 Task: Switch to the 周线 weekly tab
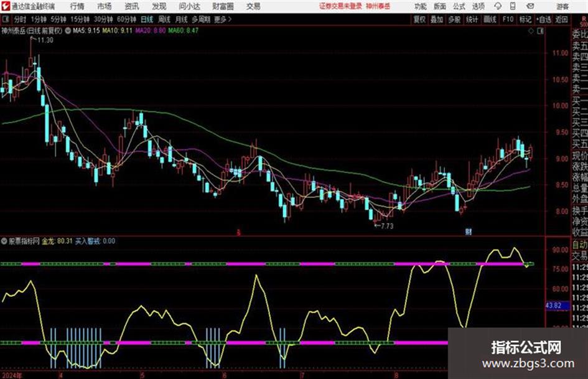click(164, 19)
